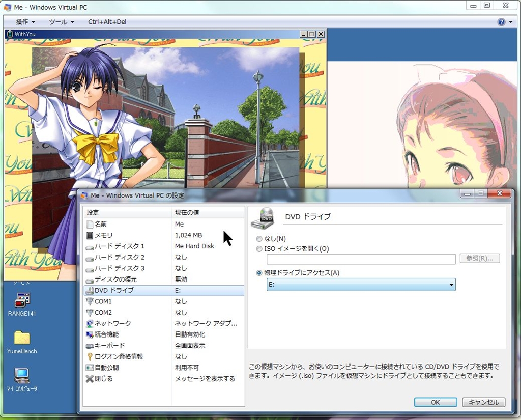Select the ハード ディスク 1 setting
This screenshot has height=420, width=521.
pyautogui.click(x=119, y=246)
